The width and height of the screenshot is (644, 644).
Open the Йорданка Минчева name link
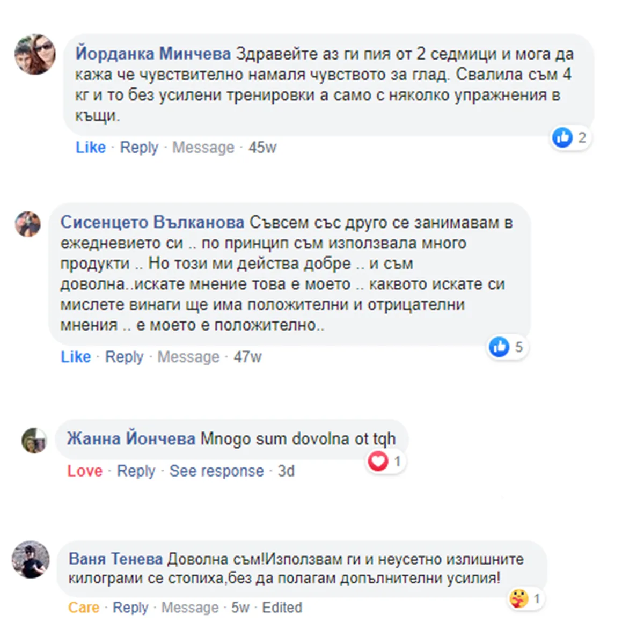tap(153, 54)
